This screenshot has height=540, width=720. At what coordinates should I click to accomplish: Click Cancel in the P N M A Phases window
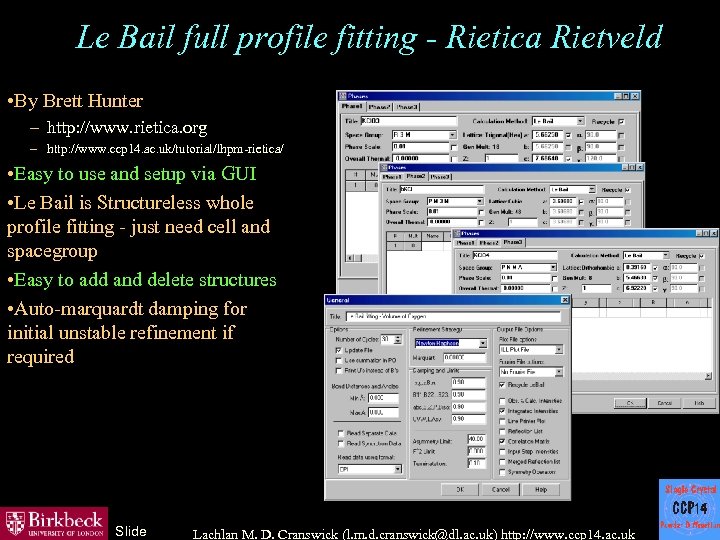pos(664,403)
